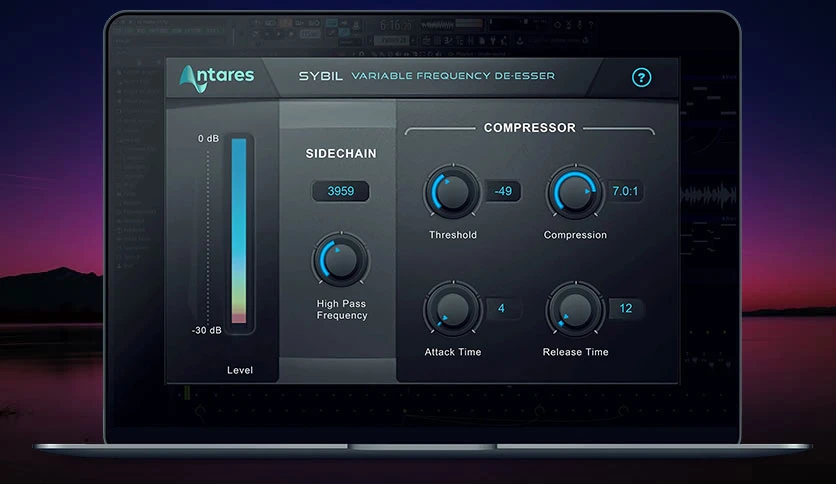Click the Threshold label
836x484 pixels.
point(453,235)
